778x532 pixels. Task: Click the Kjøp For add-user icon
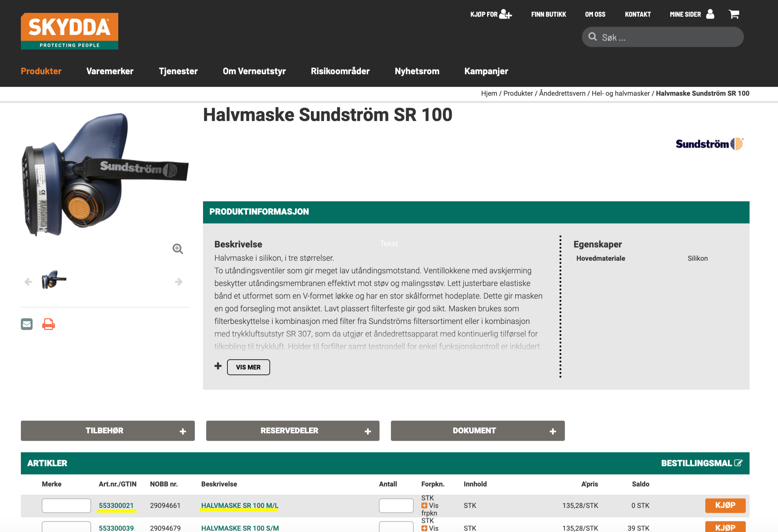click(505, 14)
